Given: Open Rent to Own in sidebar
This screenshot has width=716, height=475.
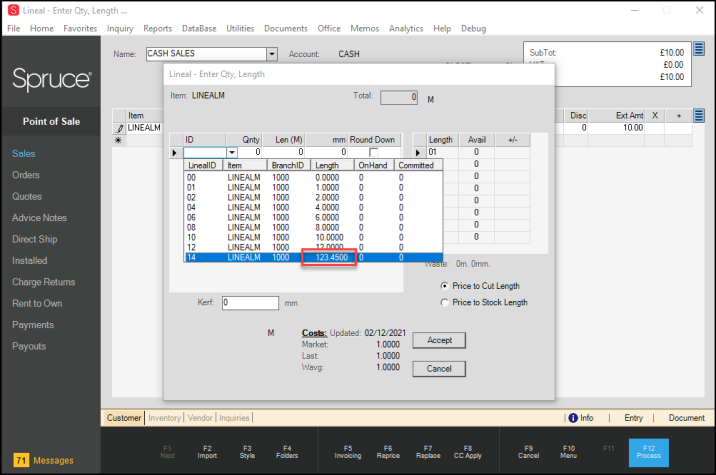Looking at the screenshot, I should point(37,303).
